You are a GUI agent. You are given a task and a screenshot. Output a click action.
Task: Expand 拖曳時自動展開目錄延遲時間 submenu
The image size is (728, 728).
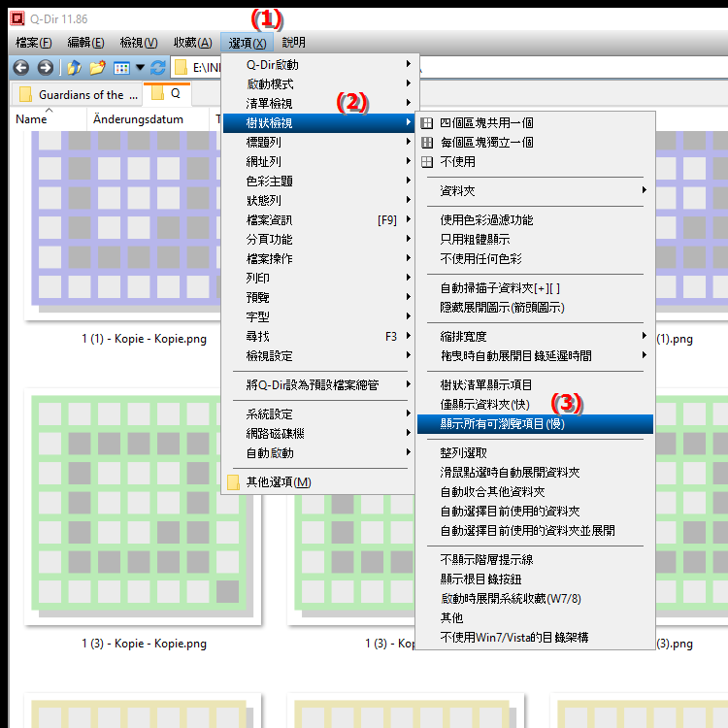pos(535,356)
